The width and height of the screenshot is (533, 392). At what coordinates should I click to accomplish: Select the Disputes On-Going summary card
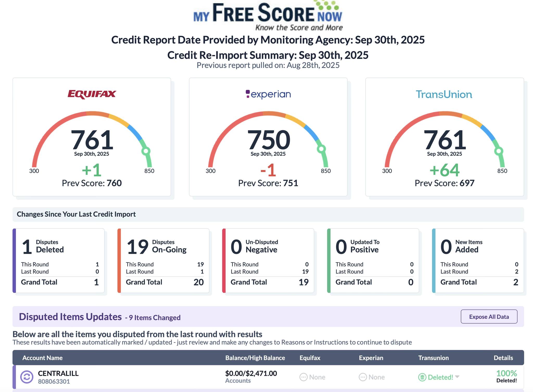[x=164, y=260]
